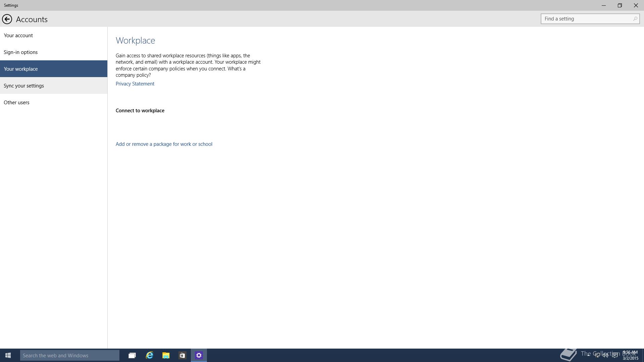644x362 pixels.
Task: Show hidden tray icons arrow
Action: pos(588,355)
